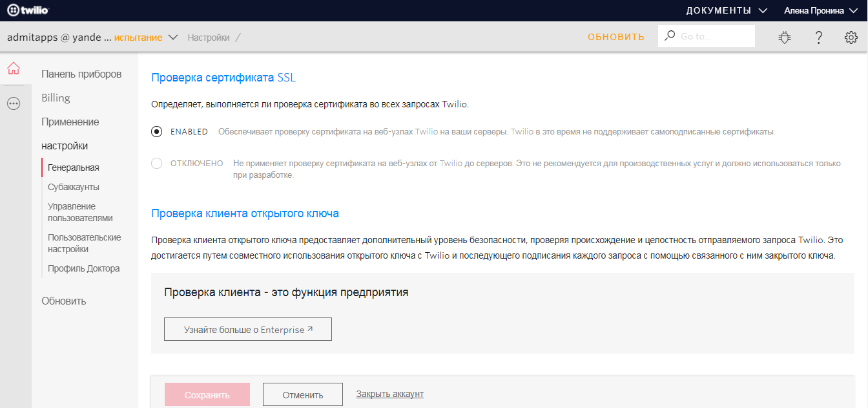Open the Billing section

point(56,98)
